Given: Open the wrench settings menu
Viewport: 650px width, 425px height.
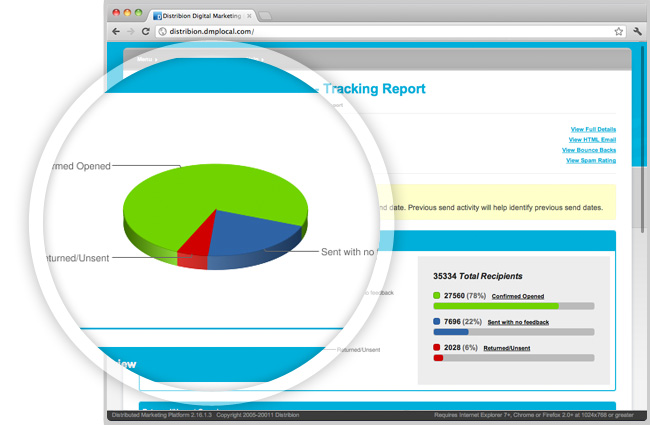Looking at the screenshot, I should click(638, 32).
